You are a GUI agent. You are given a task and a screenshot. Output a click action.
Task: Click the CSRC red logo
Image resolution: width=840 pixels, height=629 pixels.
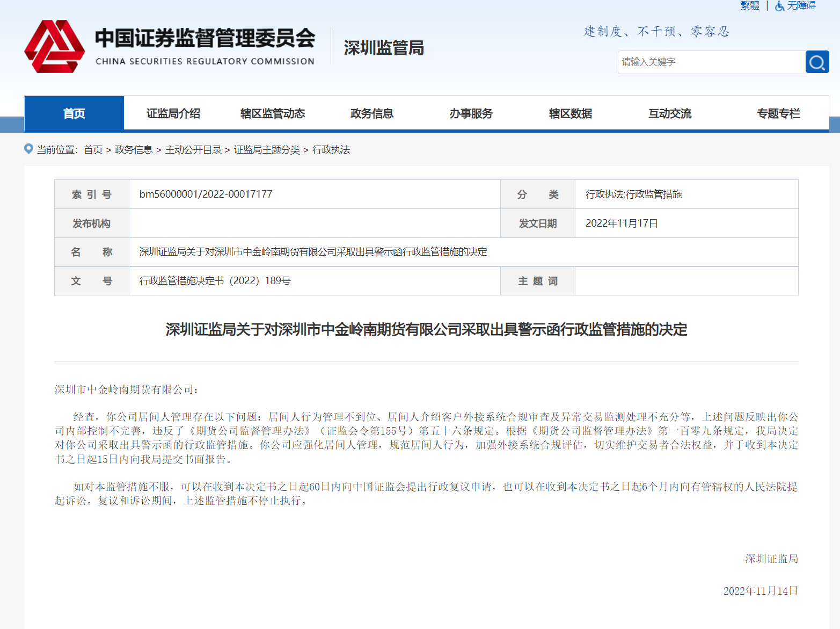(x=55, y=47)
